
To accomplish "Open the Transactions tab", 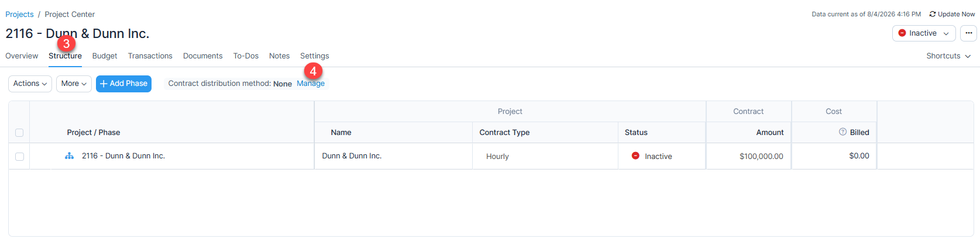I will 150,56.
